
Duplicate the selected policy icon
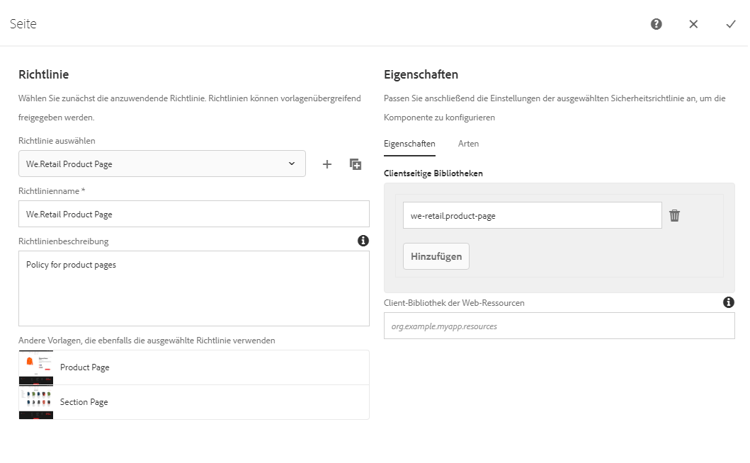(x=355, y=164)
